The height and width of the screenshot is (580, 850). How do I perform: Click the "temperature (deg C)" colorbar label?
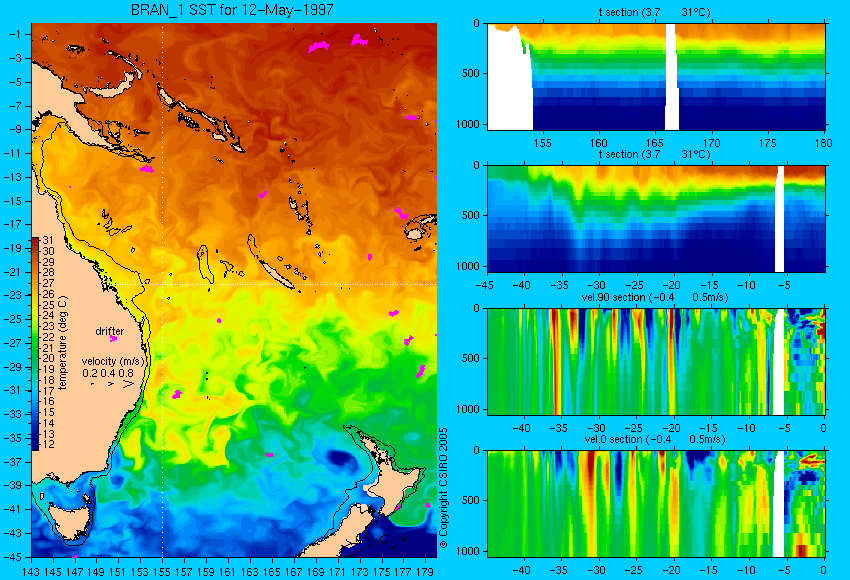(x=62, y=343)
